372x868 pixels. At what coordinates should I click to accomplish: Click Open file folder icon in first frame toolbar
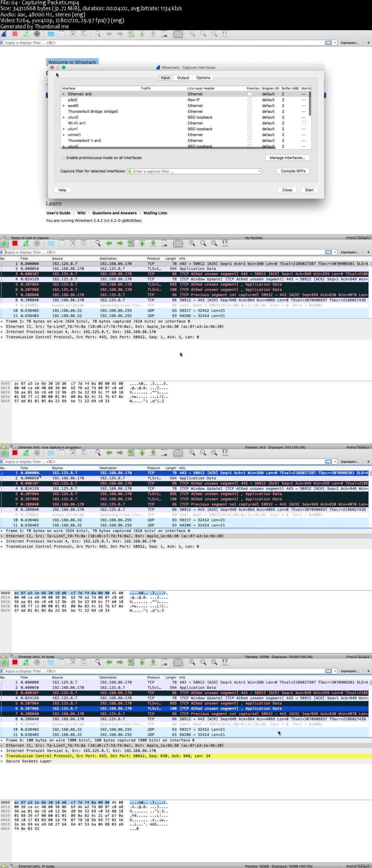(x=51, y=34)
